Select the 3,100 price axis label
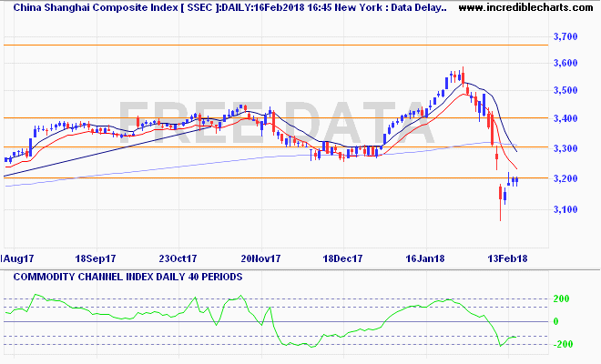 point(566,210)
